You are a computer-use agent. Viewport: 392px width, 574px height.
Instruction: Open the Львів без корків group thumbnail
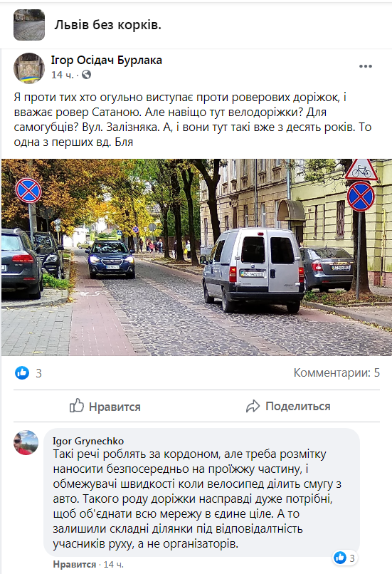click(x=29, y=25)
